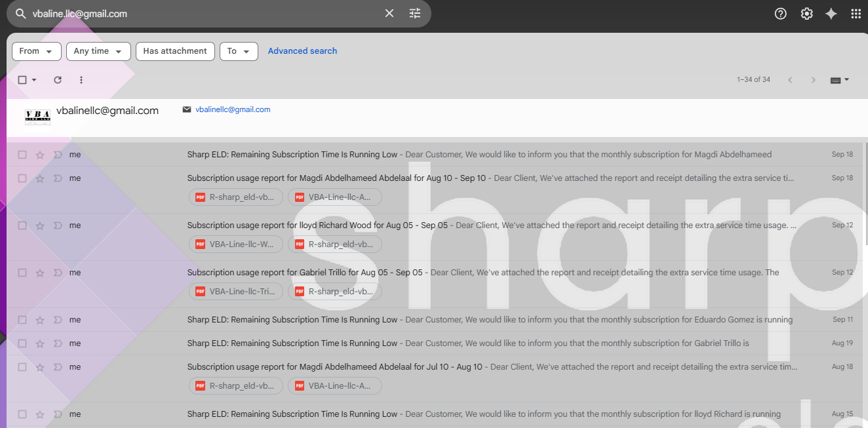Clear the search query with X
This screenshot has height=428, width=868.
coord(389,14)
